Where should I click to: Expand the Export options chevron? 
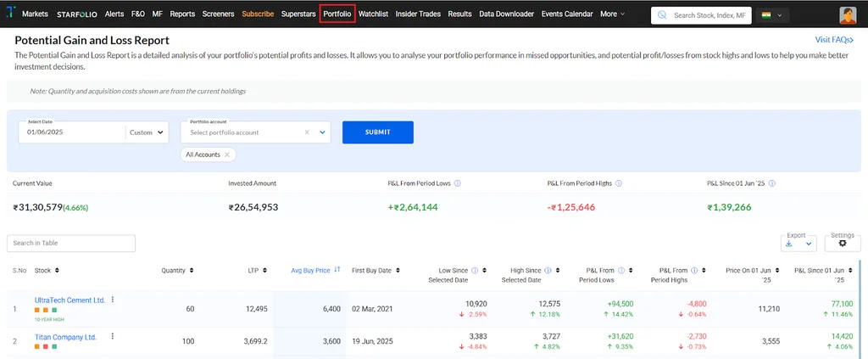point(808,244)
